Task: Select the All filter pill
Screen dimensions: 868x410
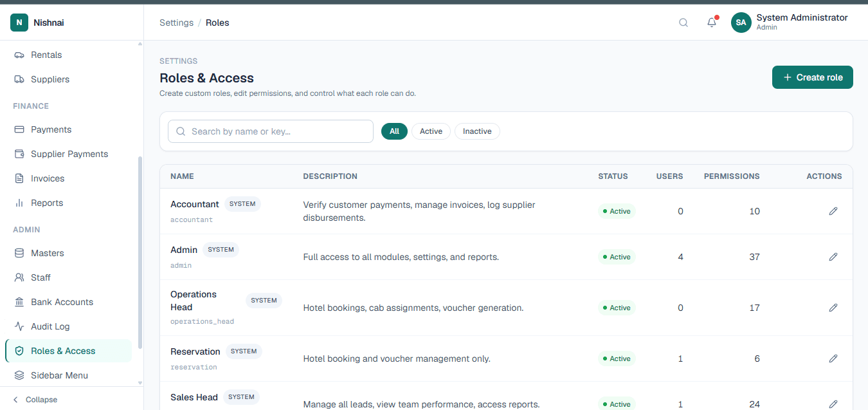Action: click(394, 131)
